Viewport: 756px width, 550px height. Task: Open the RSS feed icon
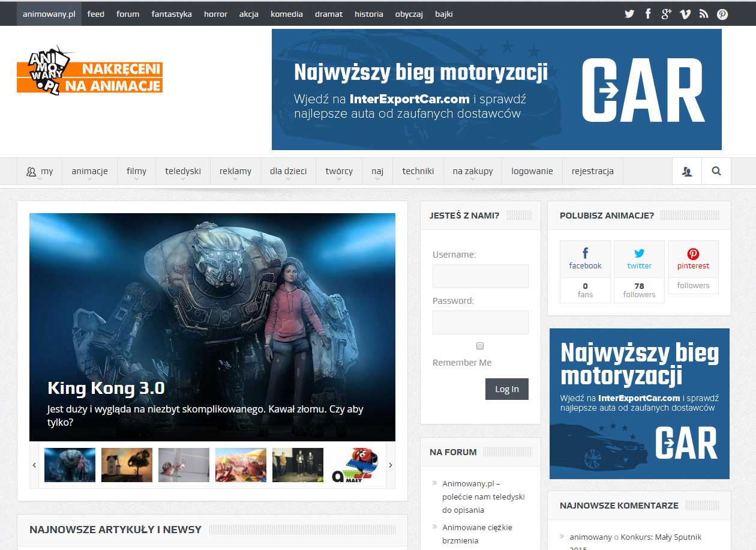pyautogui.click(x=704, y=14)
